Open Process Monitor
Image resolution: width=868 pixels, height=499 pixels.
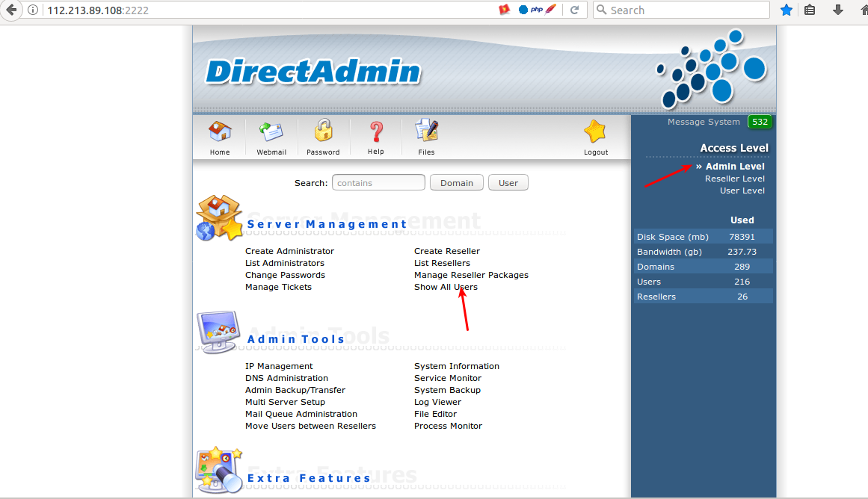point(448,426)
